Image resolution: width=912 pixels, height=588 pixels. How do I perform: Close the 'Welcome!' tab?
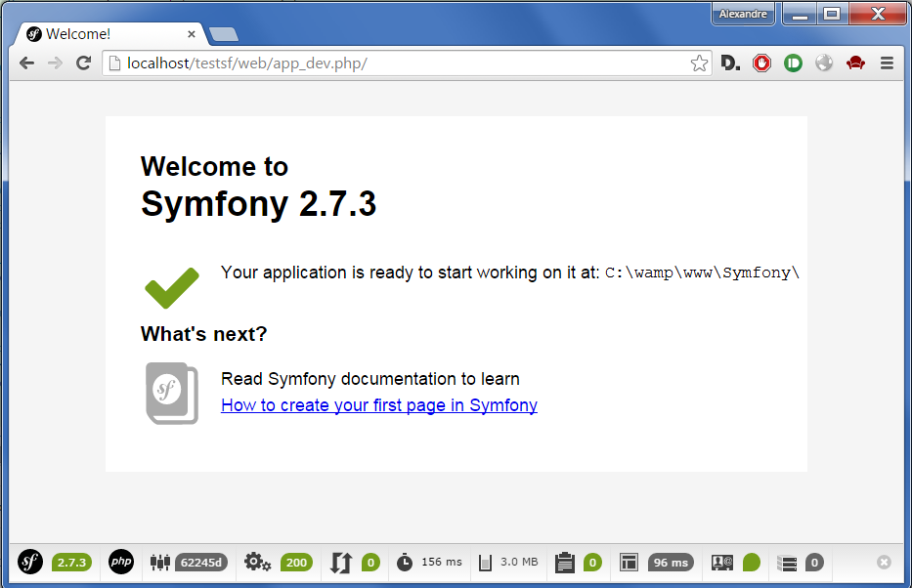pyautogui.click(x=192, y=34)
